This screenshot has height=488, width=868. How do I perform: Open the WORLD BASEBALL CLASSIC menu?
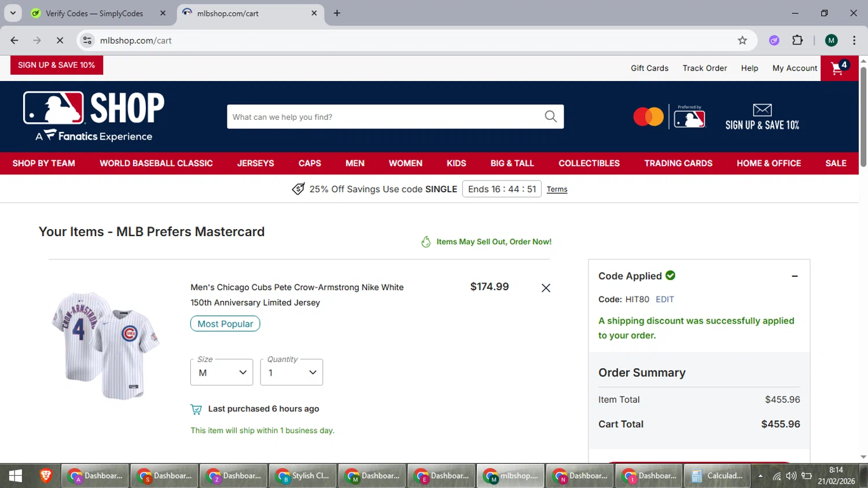156,163
